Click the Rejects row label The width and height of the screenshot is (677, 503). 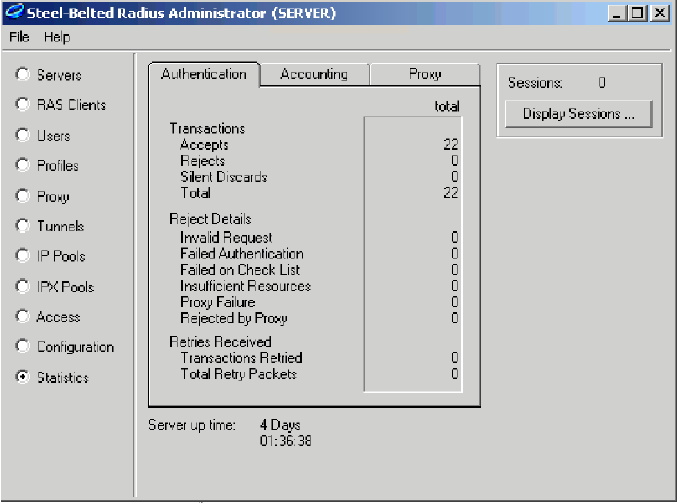click(x=202, y=161)
